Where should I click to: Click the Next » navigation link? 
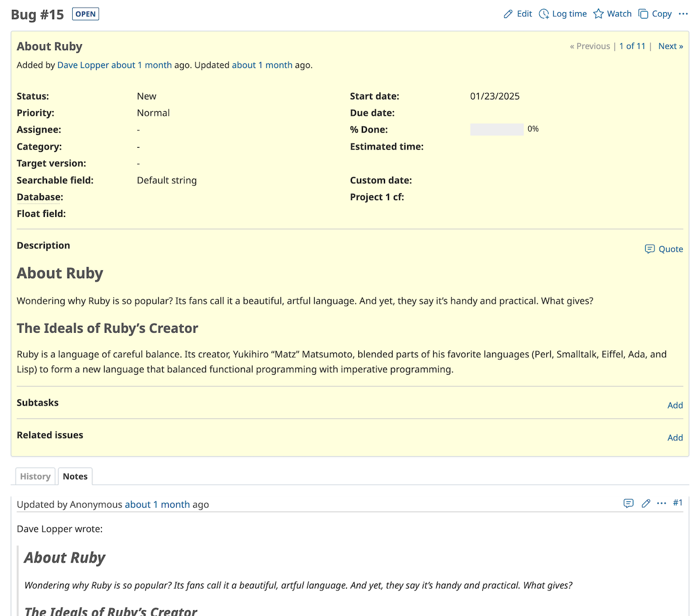tap(670, 46)
